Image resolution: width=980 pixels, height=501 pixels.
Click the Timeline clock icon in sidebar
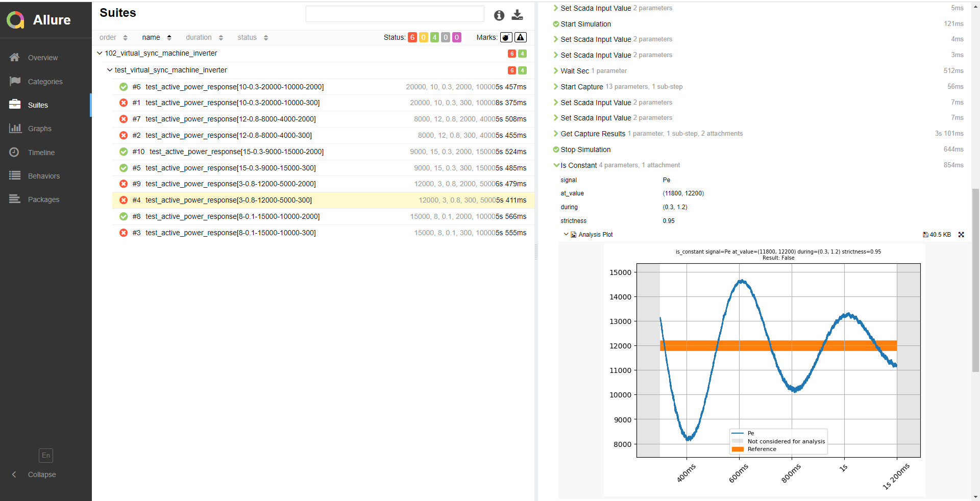pyautogui.click(x=14, y=152)
